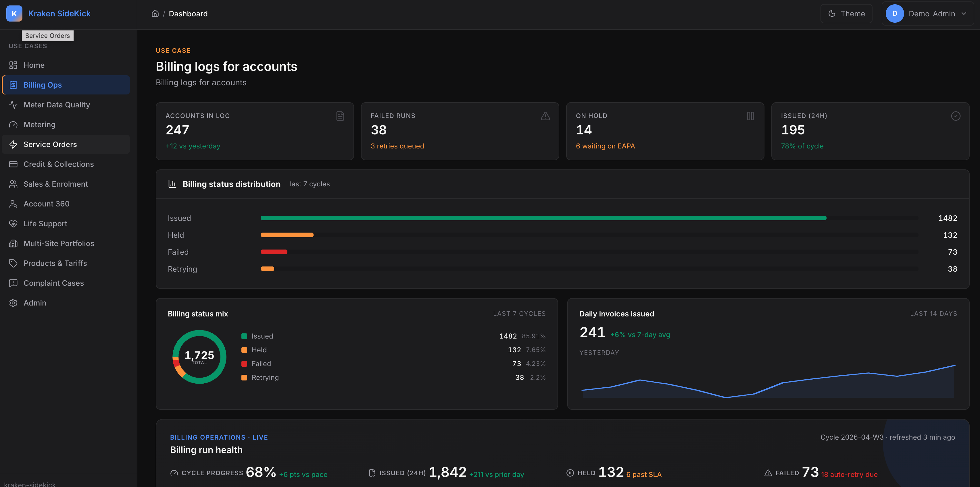
Task: Click the moon icon in Theme button
Action: [832, 14]
